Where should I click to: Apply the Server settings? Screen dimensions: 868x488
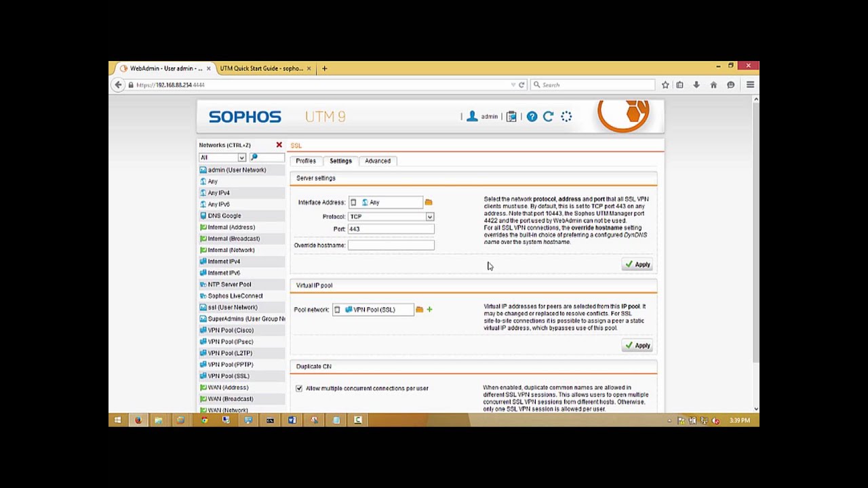click(637, 264)
